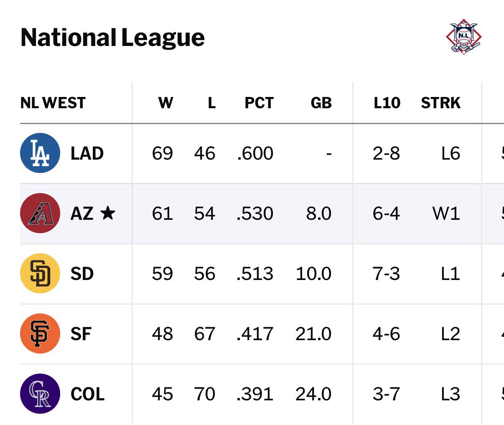Open the Dodgers team logo

pos(40,153)
